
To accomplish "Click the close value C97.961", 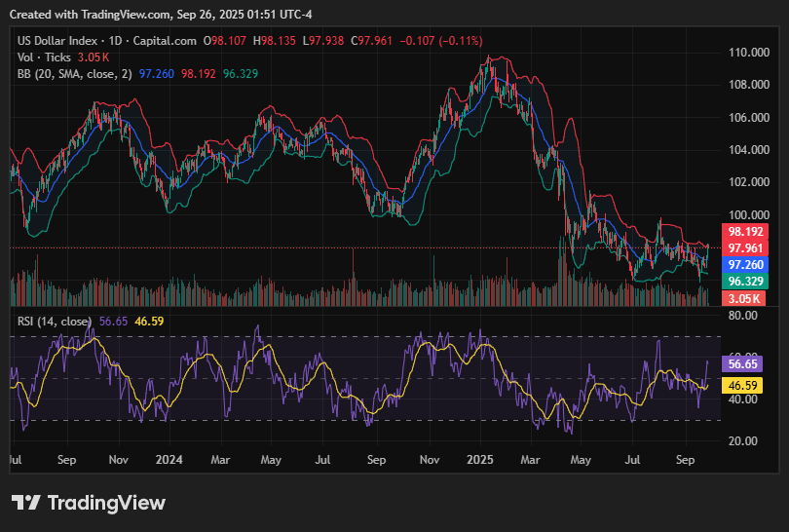I will 371,41.
